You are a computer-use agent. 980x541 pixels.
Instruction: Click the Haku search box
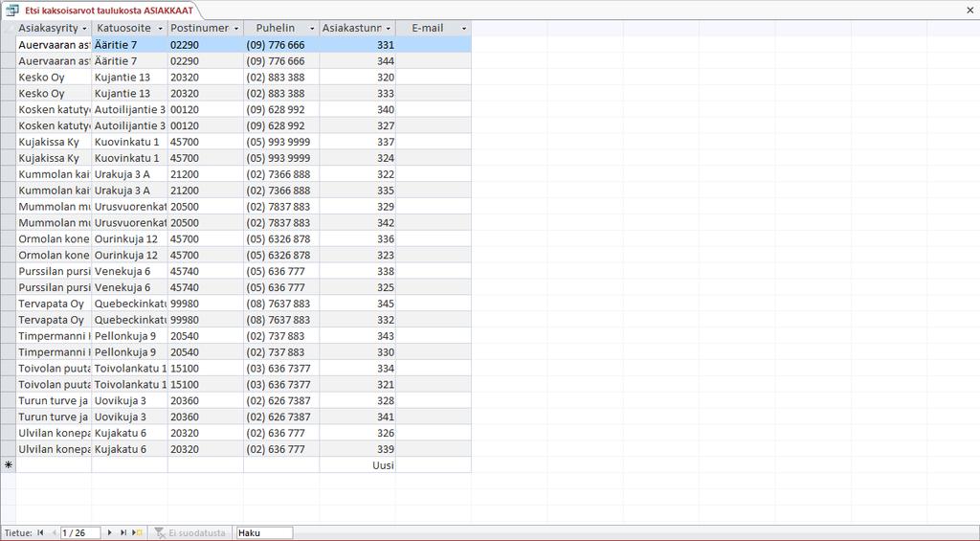point(264,533)
